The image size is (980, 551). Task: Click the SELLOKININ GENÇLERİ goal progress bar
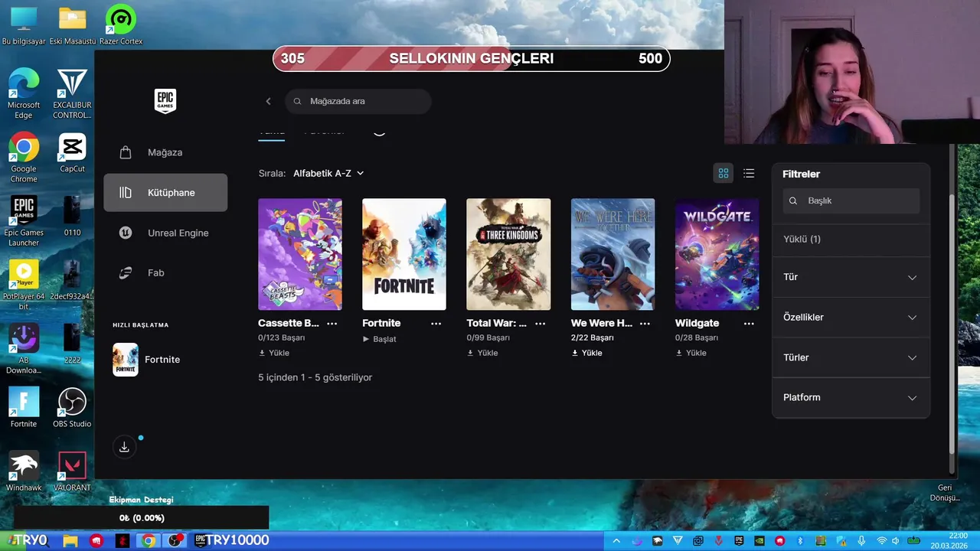point(472,59)
